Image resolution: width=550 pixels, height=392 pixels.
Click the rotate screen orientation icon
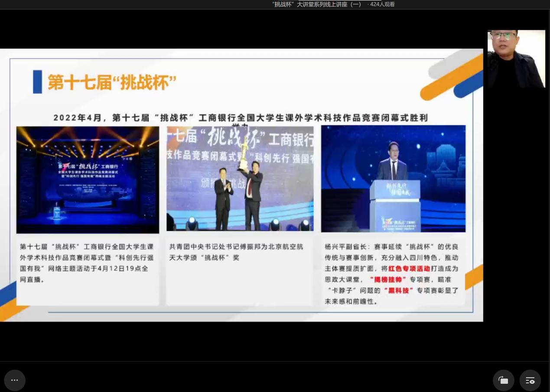[x=503, y=380]
